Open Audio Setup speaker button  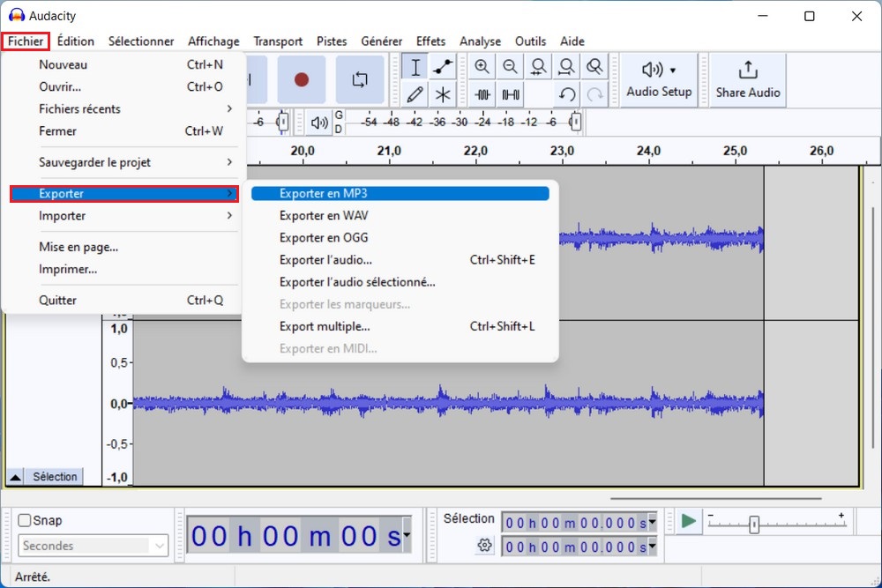659,80
